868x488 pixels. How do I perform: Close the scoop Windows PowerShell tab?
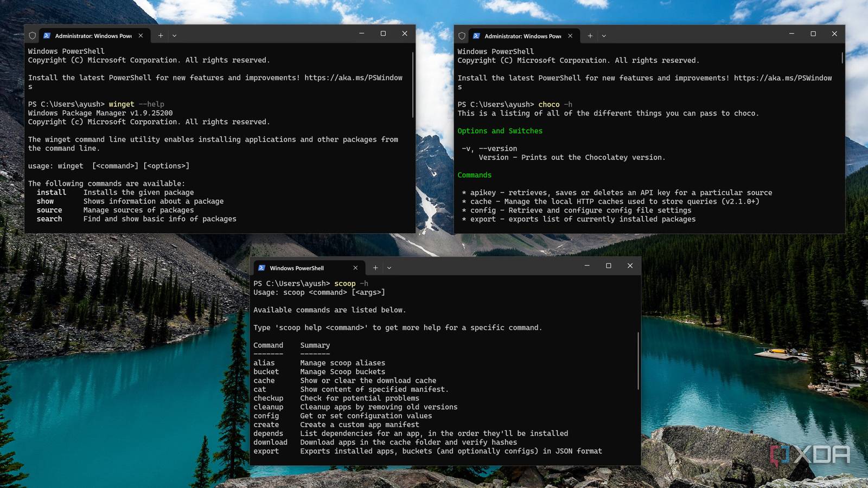click(355, 268)
